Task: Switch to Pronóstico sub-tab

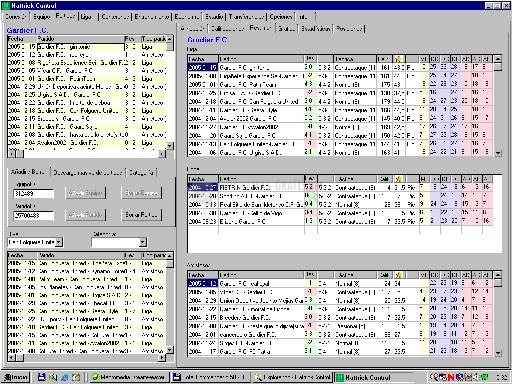Action: pyautogui.click(x=350, y=29)
